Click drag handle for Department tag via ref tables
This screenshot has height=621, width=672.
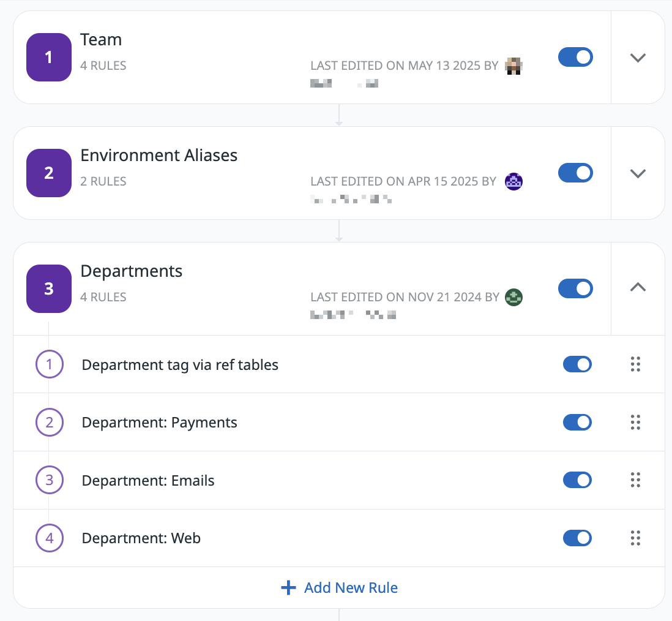point(635,364)
